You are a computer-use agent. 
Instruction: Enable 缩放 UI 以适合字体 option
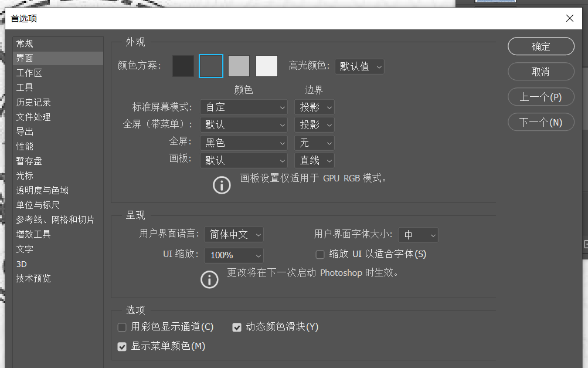point(320,254)
